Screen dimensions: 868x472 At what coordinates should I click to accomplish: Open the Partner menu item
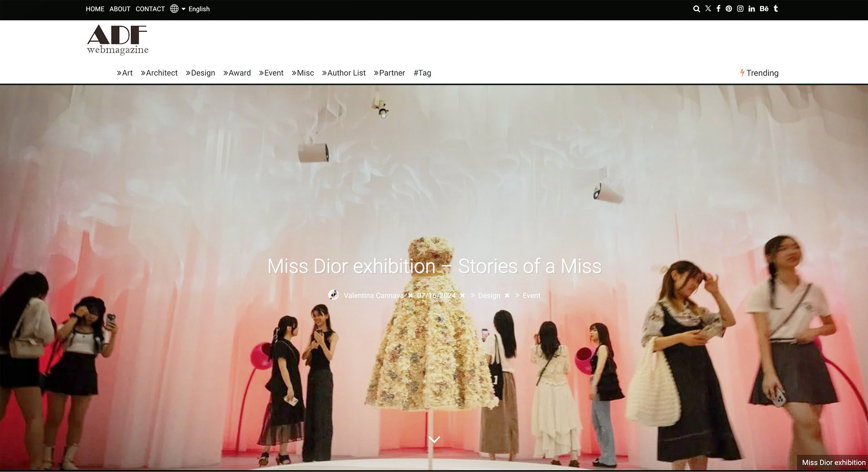pyautogui.click(x=389, y=73)
